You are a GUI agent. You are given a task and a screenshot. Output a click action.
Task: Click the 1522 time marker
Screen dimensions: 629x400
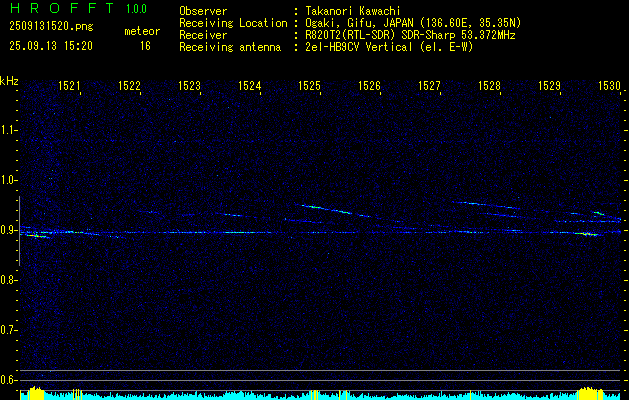pos(130,85)
